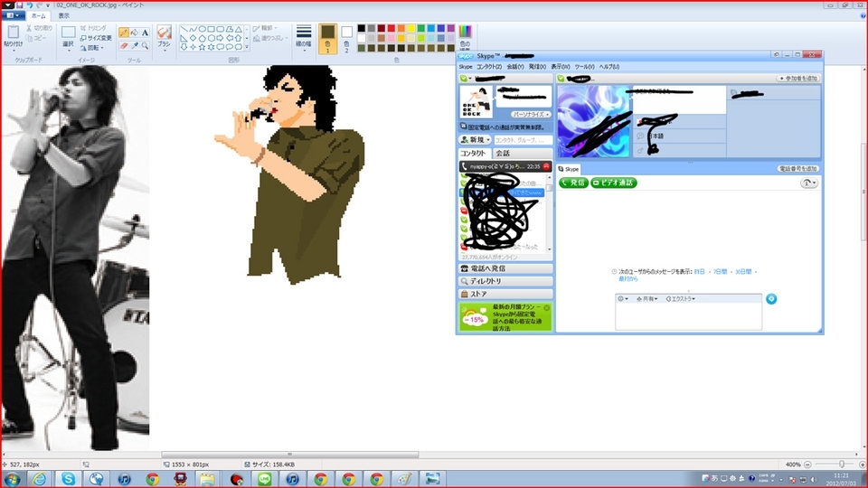
Task: Expand the shapes gallery more arrow
Action: [247, 48]
